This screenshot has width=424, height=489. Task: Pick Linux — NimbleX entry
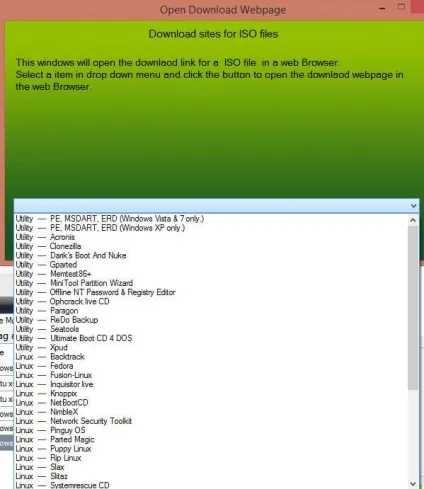pos(211,412)
